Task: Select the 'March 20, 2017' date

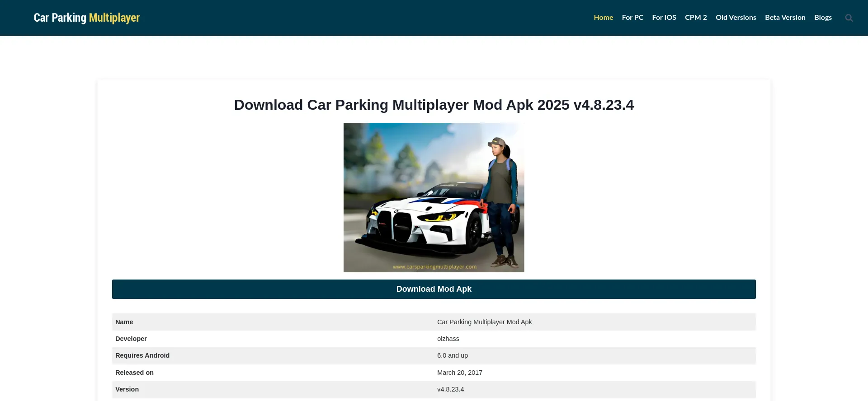Action: point(459,373)
